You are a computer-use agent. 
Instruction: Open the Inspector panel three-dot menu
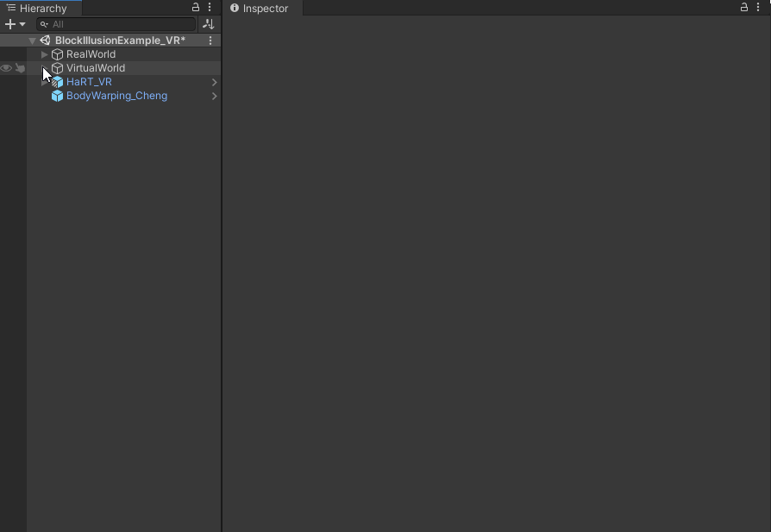(x=758, y=8)
